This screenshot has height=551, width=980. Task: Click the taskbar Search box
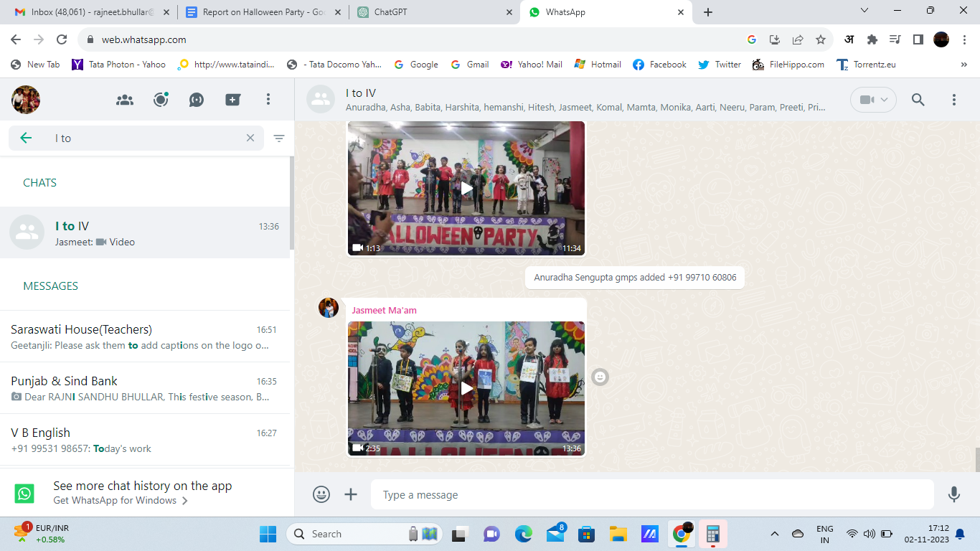point(364,534)
